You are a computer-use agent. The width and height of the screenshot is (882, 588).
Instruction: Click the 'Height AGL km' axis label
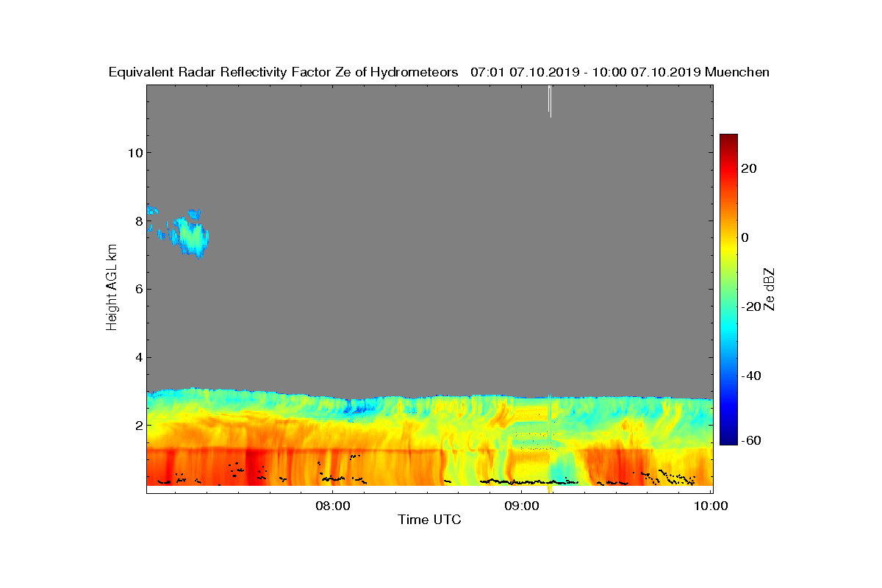112,288
